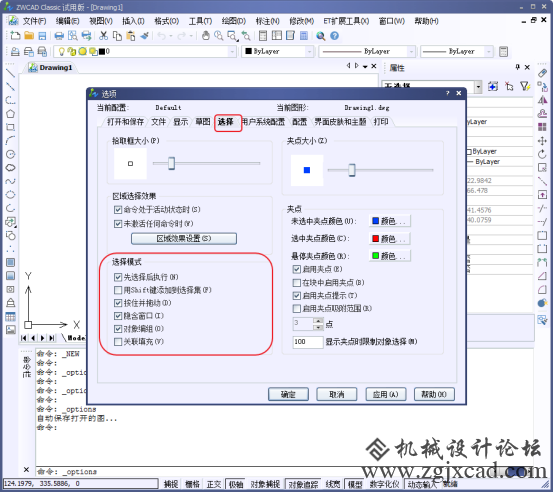Click the Cut scissors icon
554x492 pixels.
tap(103, 36)
